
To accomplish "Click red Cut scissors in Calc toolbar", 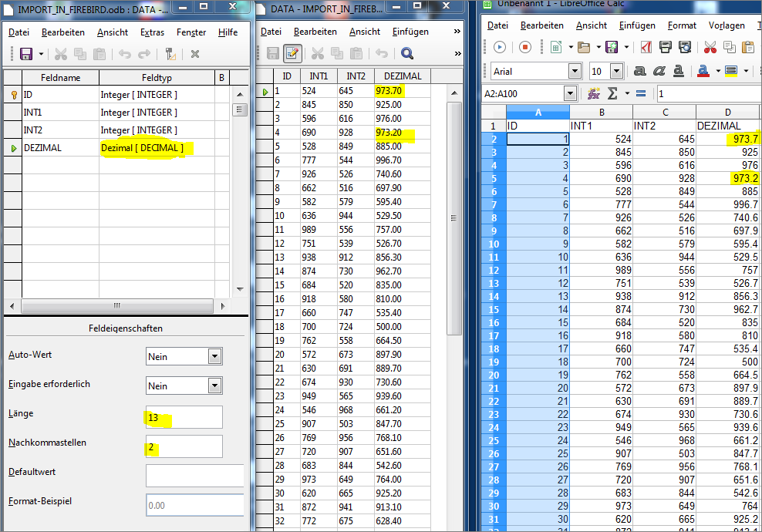I will point(710,46).
